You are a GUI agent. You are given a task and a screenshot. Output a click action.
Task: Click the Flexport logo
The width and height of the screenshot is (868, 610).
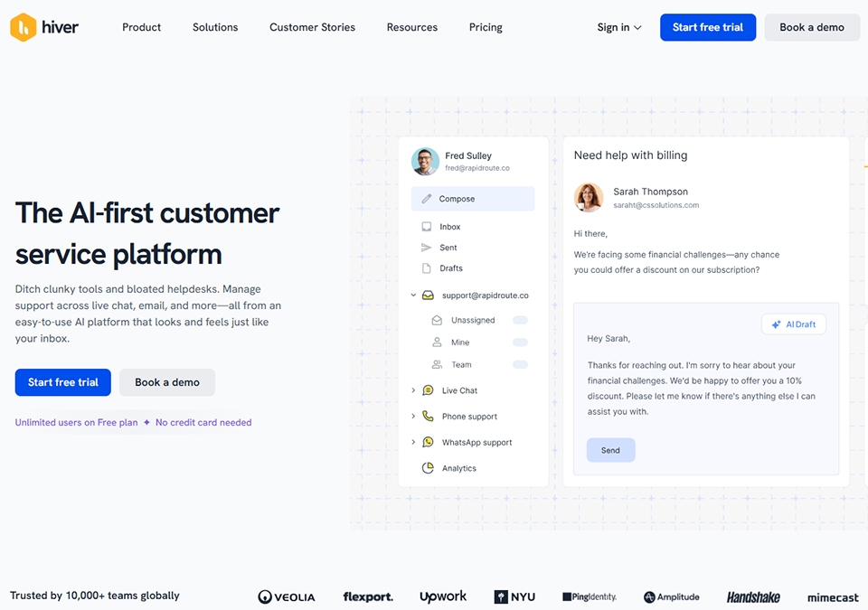(x=368, y=596)
